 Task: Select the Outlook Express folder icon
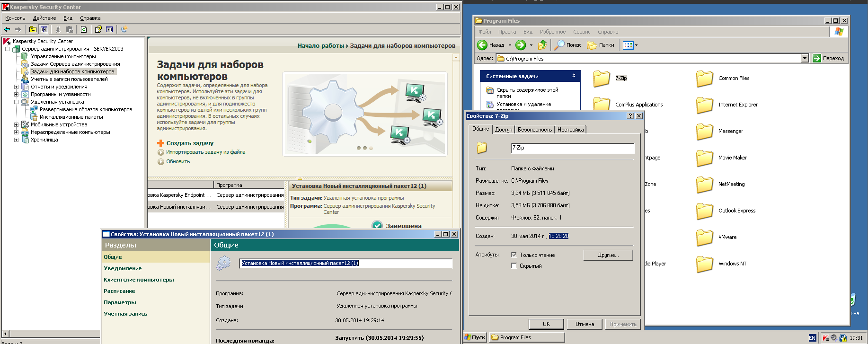(705, 211)
